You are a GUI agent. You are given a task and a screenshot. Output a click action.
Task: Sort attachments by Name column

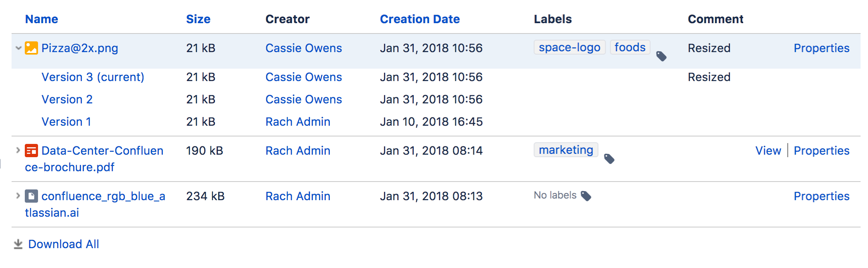coord(41,19)
